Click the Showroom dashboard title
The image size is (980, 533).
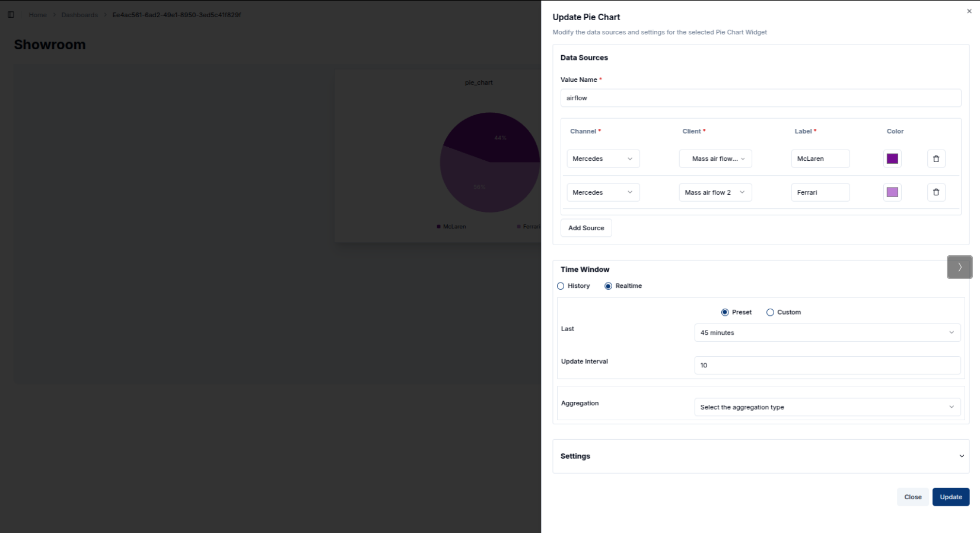pyautogui.click(x=50, y=45)
